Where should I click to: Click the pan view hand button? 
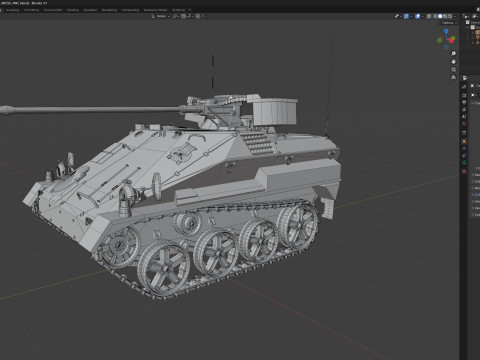pyautogui.click(x=453, y=61)
